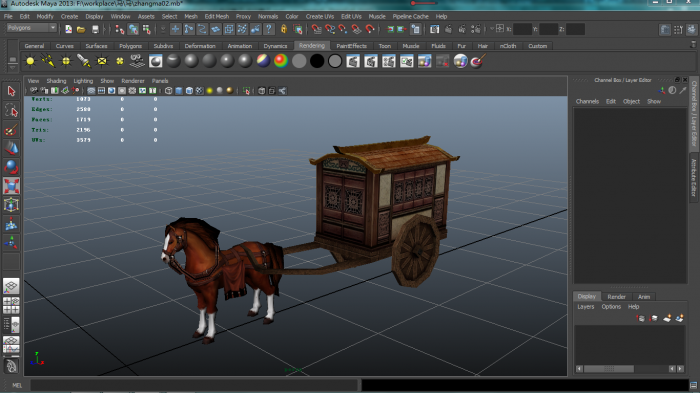Choose the Lasso select tool
700x393 pixels.
(11, 111)
